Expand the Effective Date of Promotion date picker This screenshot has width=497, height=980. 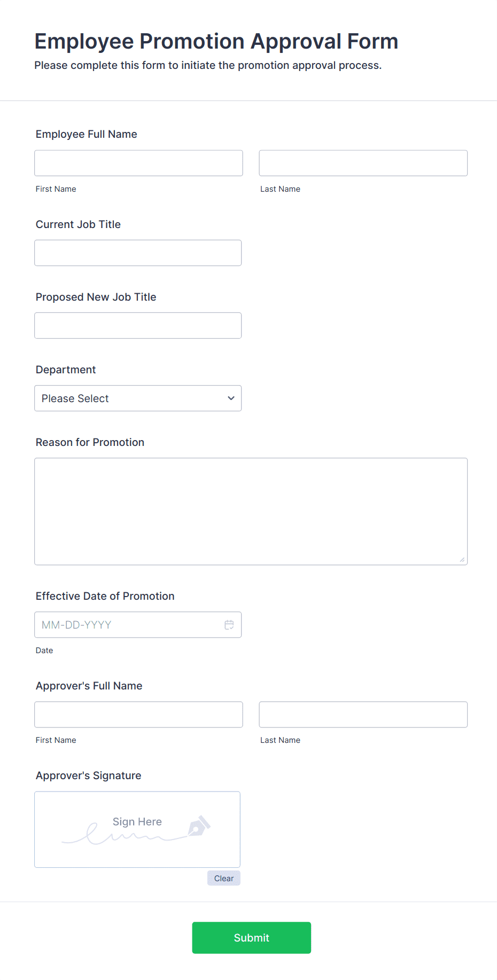(x=229, y=624)
